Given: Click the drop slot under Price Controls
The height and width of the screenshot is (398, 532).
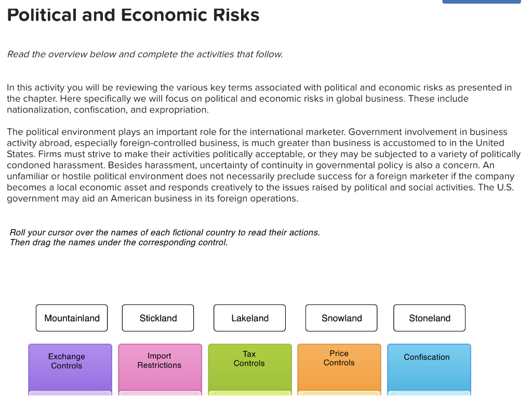Looking at the screenshot, I should [339, 394].
